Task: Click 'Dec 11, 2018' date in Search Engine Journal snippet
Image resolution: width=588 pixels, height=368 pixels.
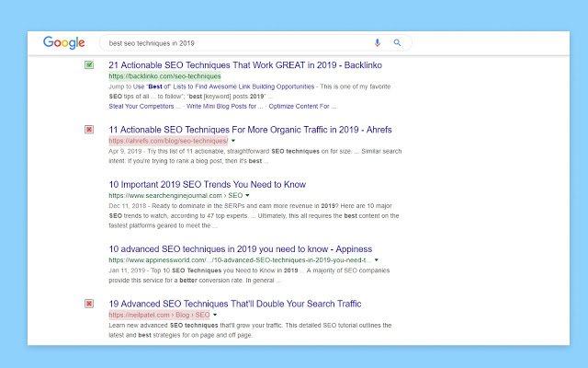Action: pos(127,206)
